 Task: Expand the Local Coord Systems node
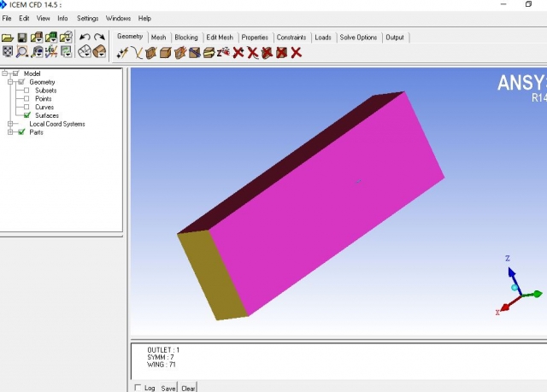pyautogui.click(x=10, y=124)
